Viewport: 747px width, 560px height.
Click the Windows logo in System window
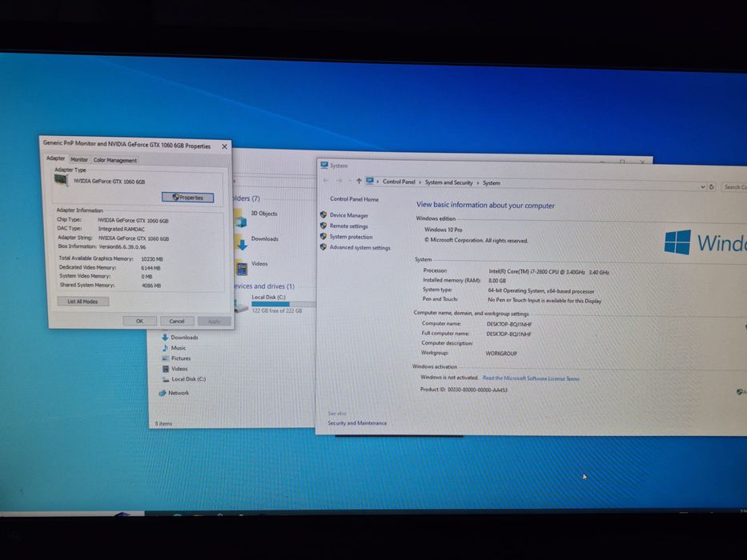tap(677, 242)
